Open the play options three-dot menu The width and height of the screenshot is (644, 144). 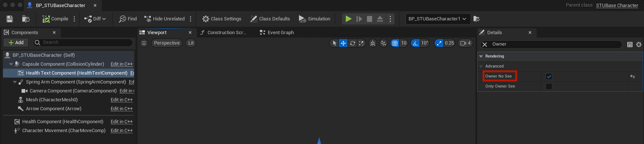point(390,19)
